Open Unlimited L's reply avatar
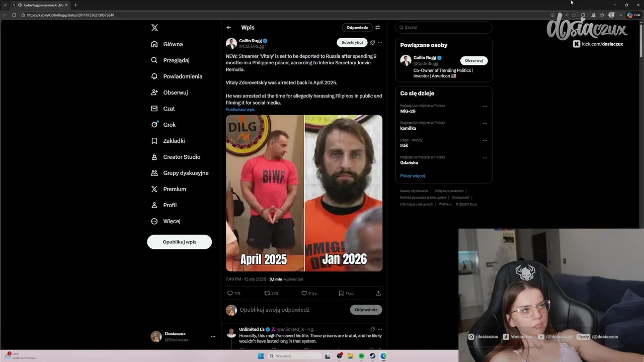Screen dimensions: 644x362 (231, 332)
